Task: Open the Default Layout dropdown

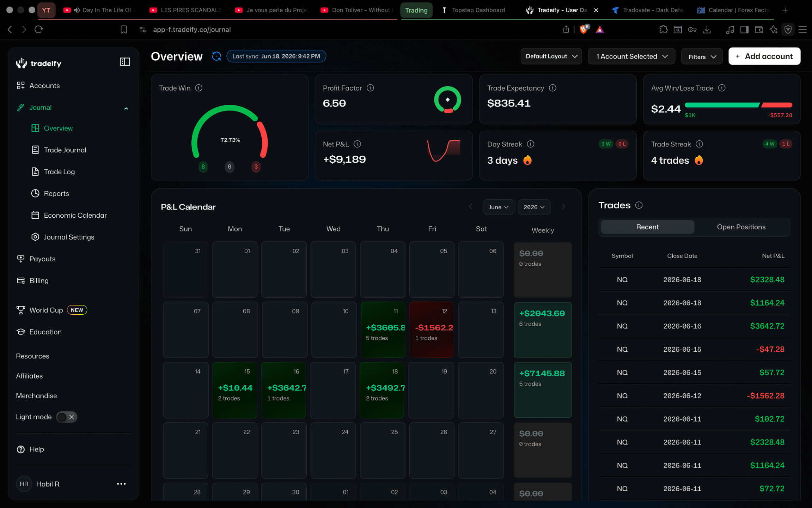Action: tap(551, 56)
